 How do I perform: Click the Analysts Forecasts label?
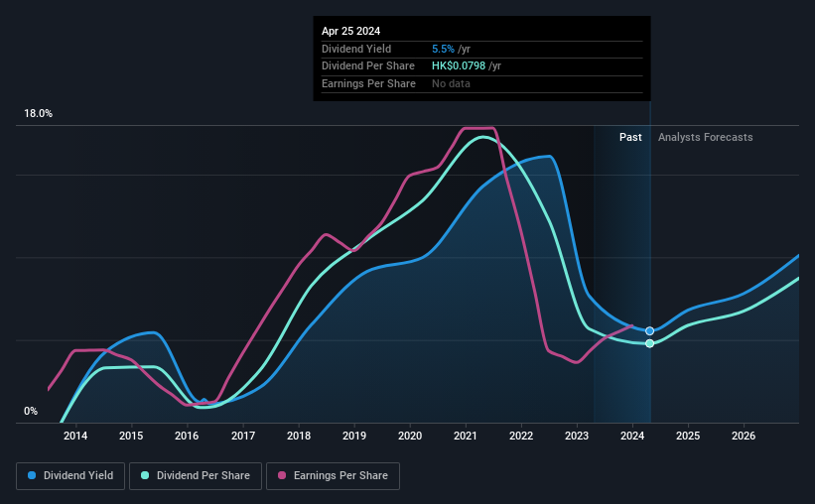coord(706,137)
